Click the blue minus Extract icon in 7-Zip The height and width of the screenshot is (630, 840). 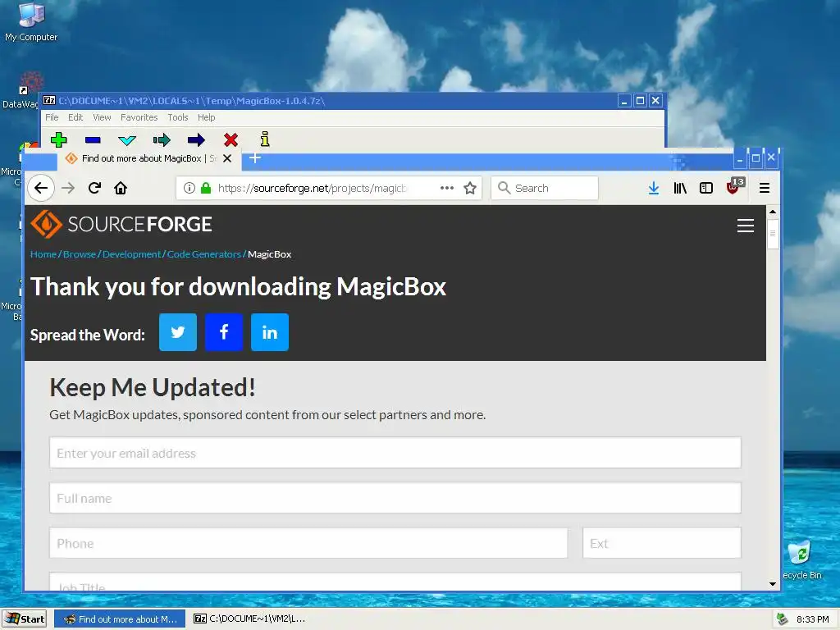pos(93,139)
